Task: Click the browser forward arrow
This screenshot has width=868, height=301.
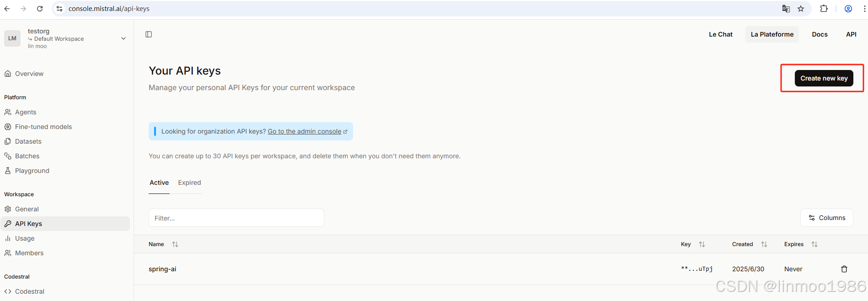Action: tap(23, 9)
